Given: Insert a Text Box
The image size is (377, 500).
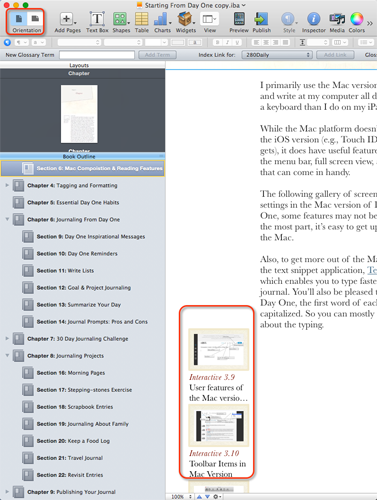Looking at the screenshot, I should point(97,22).
